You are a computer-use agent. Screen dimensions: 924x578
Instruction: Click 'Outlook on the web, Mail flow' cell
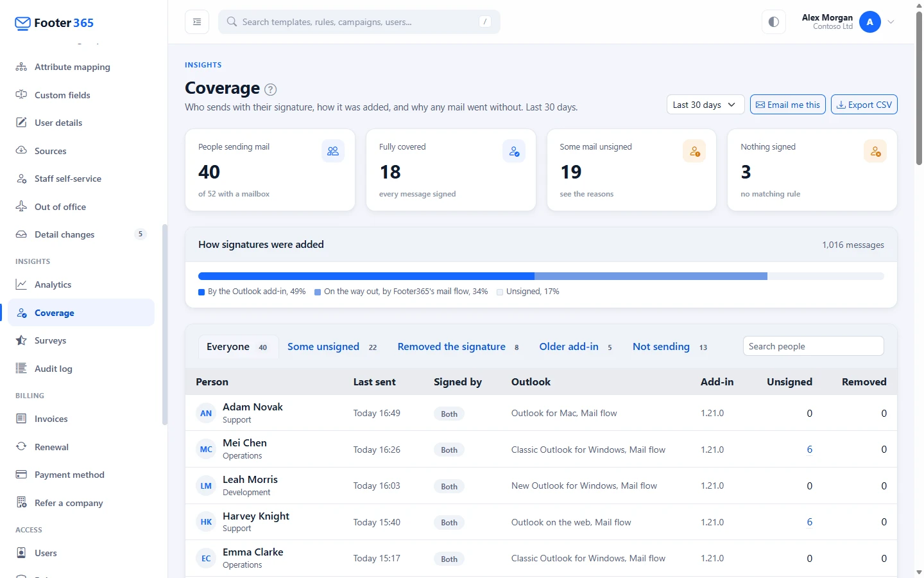click(x=571, y=522)
